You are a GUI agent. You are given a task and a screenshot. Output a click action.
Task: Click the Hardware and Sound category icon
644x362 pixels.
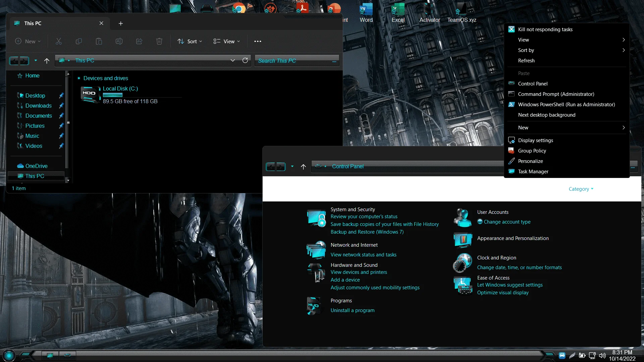pos(316,273)
